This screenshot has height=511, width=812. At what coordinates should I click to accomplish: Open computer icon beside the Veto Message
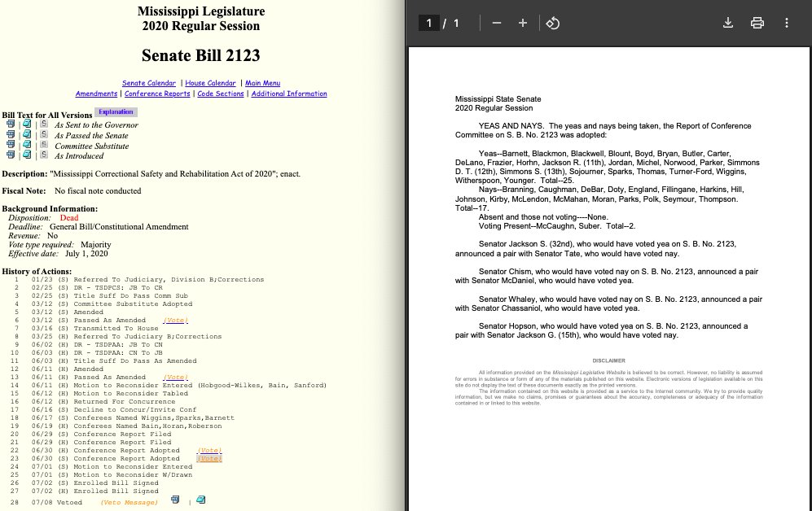(x=175, y=500)
